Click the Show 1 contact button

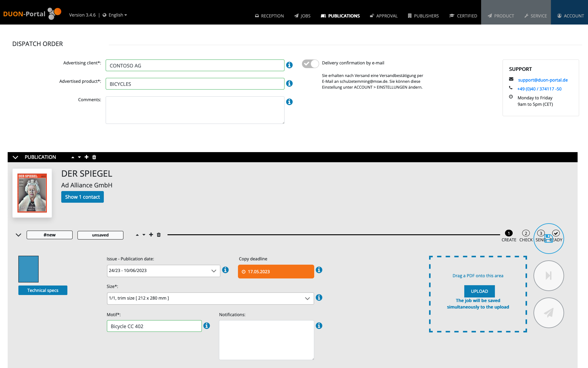[x=82, y=197]
